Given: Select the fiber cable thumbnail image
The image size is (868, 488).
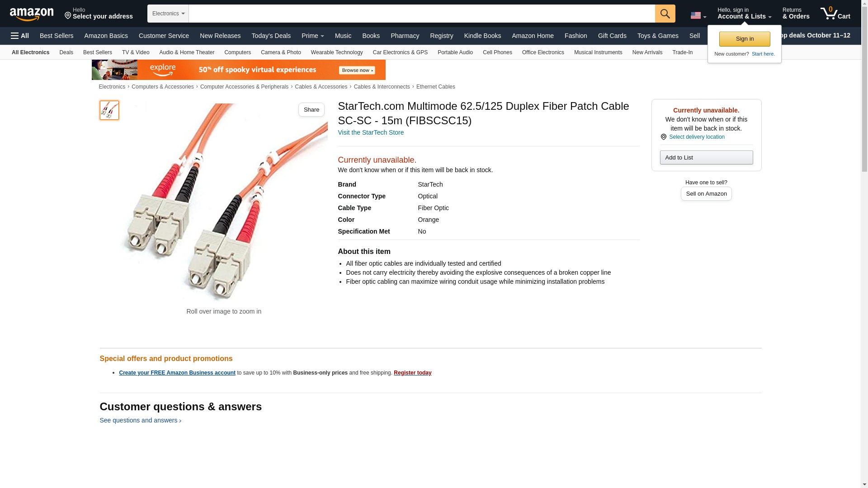Looking at the screenshot, I should click(109, 110).
